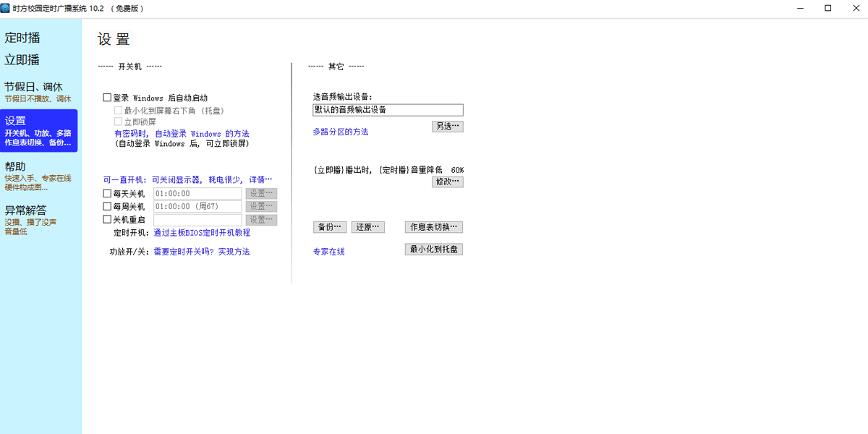The height and width of the screenshot is (434, 868).
Task: Enable 登录 Windows 后自动启动 checkbox
Action: click(x=108, y=98)
